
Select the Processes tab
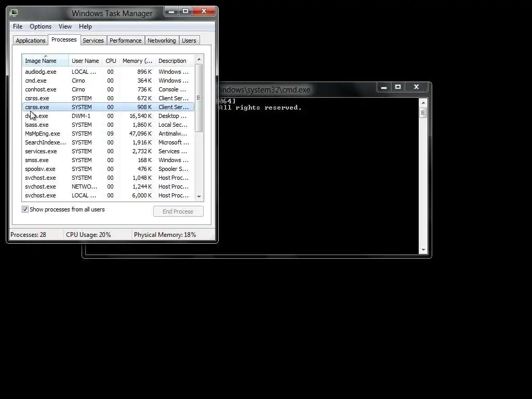coord(64,39)
